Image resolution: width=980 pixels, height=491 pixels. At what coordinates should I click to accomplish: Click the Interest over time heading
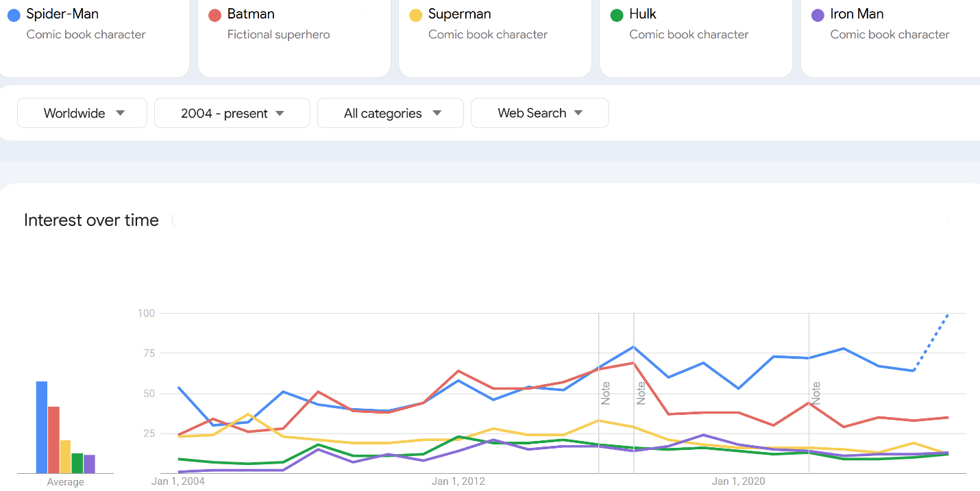[91, 220]
